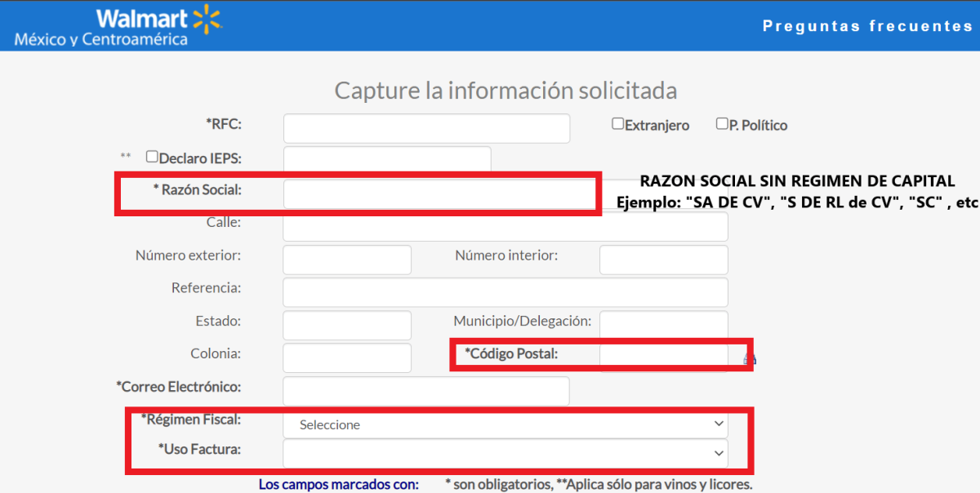The width and height of the screenshot is (980, 493).
Task: Select the Número interior field
Action: click(663, 260)
